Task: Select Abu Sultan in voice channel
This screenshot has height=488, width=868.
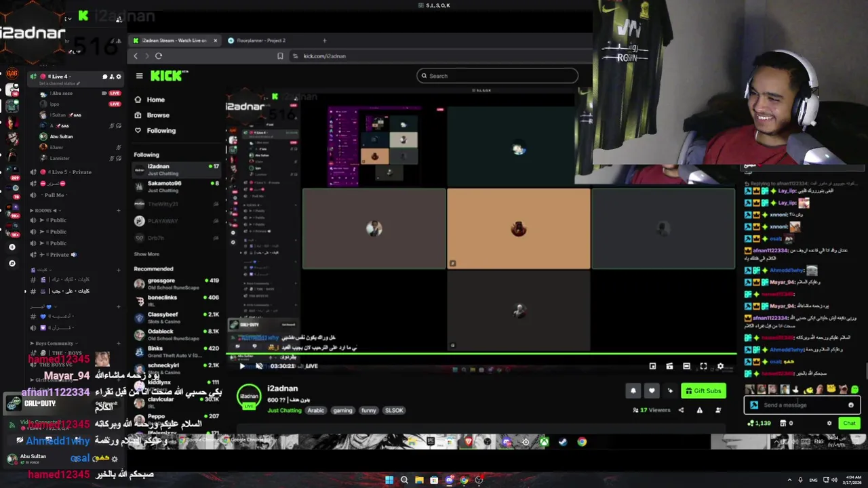Action: point(60,136)
